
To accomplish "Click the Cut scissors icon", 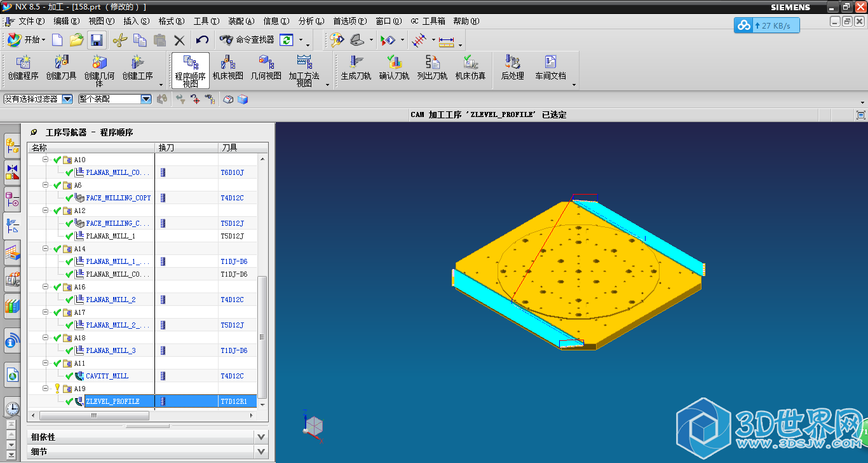I will click(x=119, y=40).
